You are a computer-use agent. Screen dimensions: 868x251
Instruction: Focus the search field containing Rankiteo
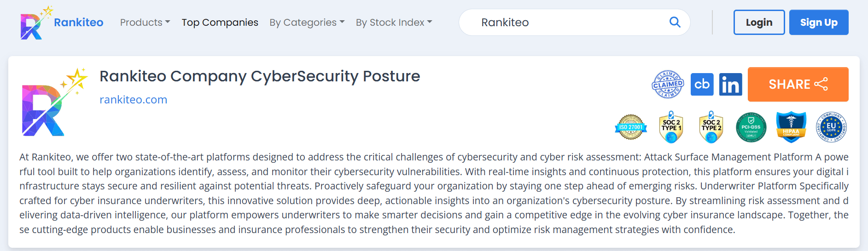click(566, 23)
